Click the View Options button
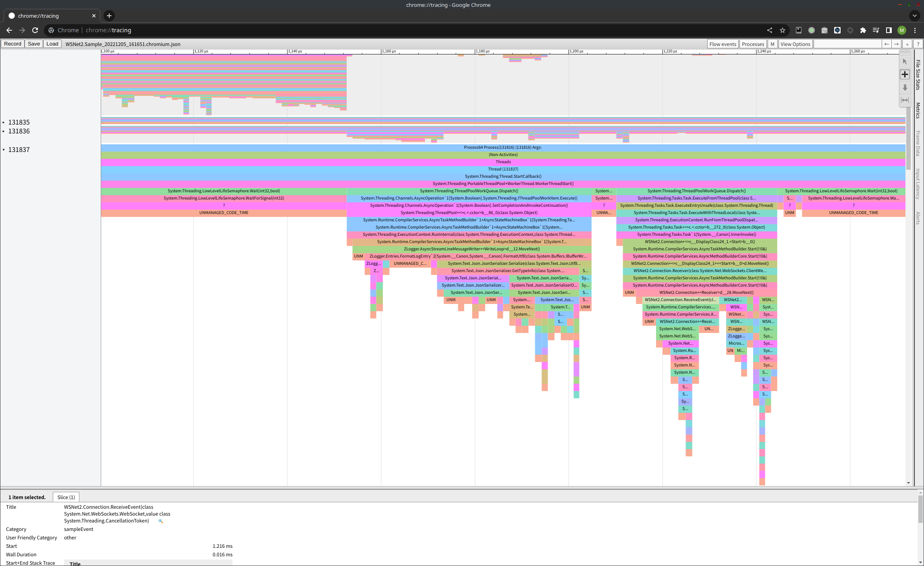This screenshot has height=566, width=924. click(796, 44)
